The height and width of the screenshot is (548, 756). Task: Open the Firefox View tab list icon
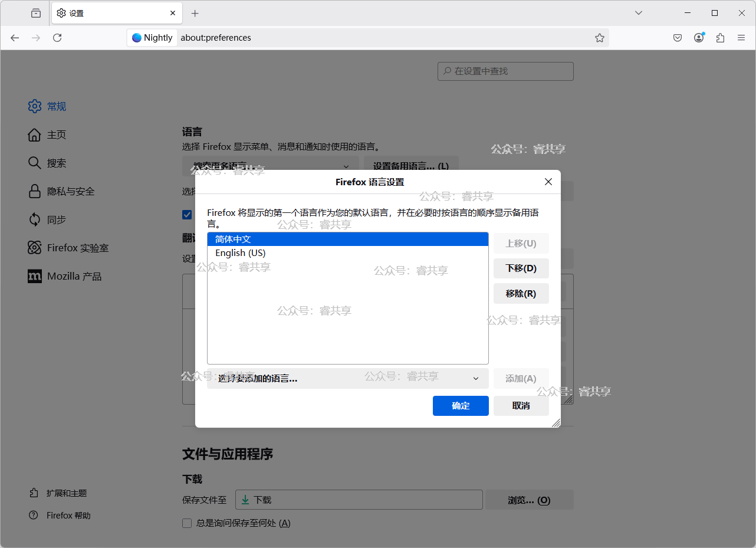click(36, 13)
